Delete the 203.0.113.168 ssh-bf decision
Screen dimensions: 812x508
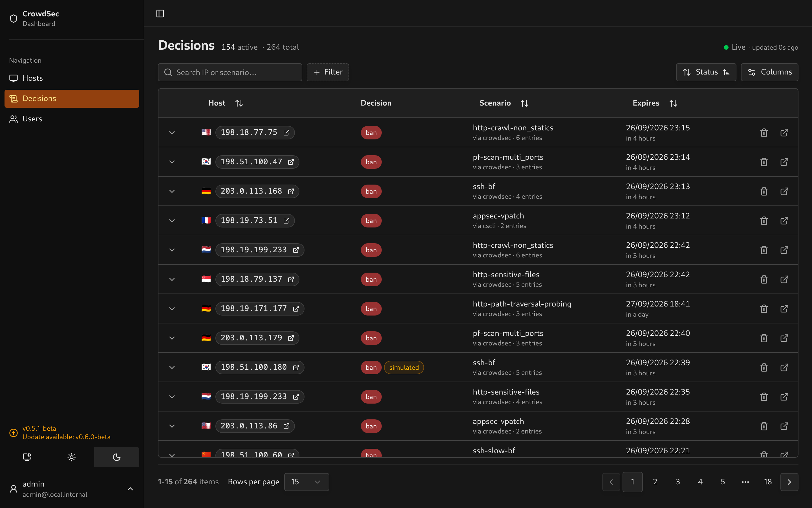click(x=764, y=191)
